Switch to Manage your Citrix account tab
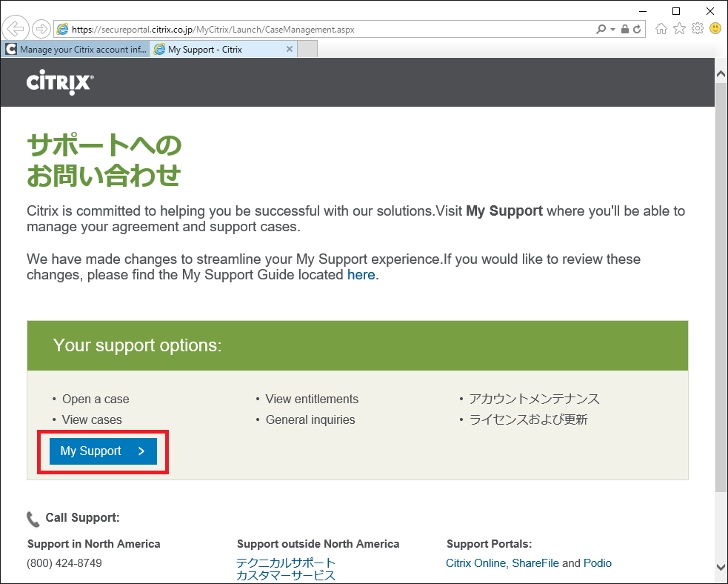 pos(76,50)
